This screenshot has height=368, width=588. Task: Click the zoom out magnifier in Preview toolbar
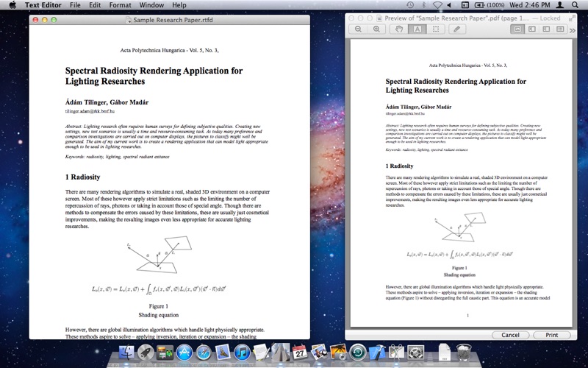point(358,29)
